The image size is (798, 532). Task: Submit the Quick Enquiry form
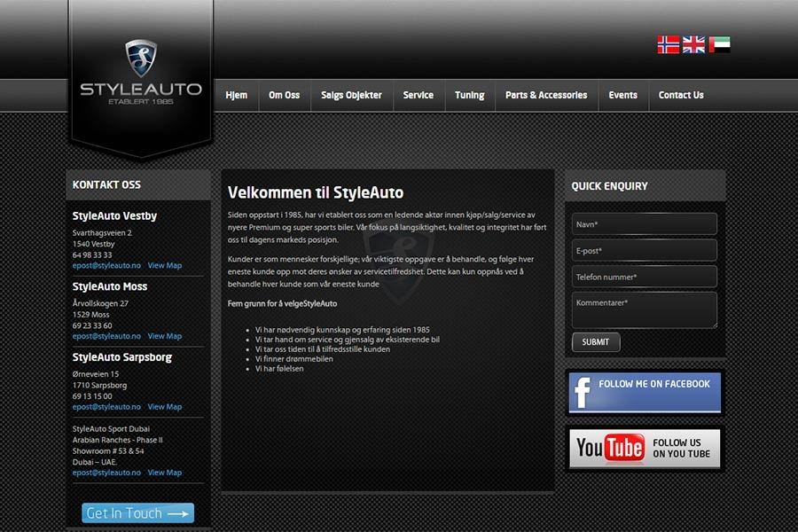pyautogui.click(x=596, y=342)
